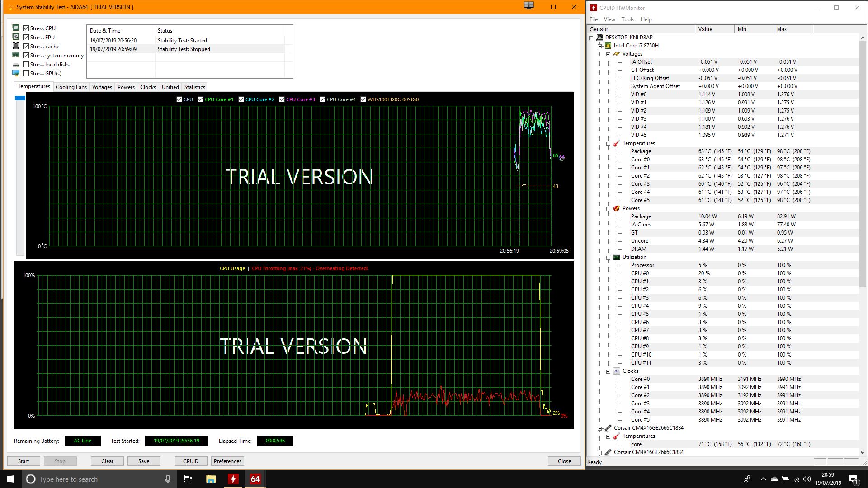Uncheck Stress CPU option

pos(26,28)
